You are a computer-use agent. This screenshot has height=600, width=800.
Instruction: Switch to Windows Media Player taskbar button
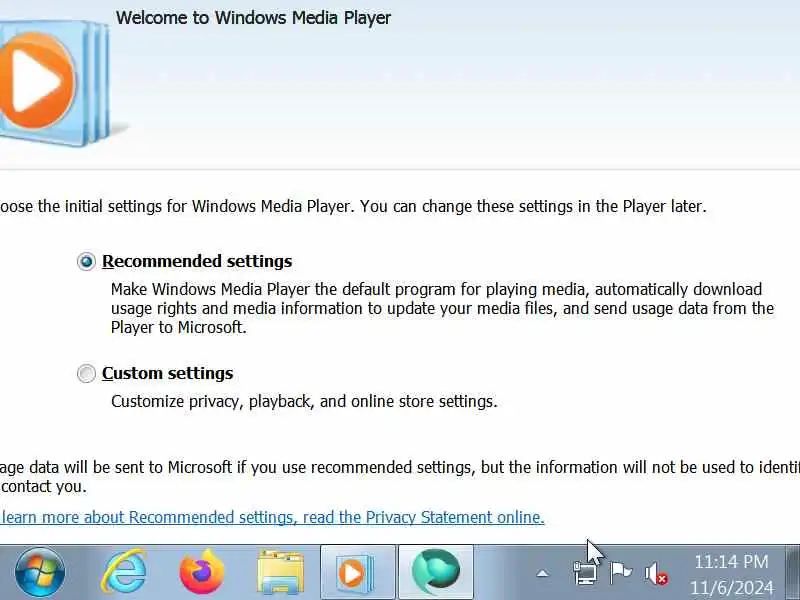tap(358, 572)
